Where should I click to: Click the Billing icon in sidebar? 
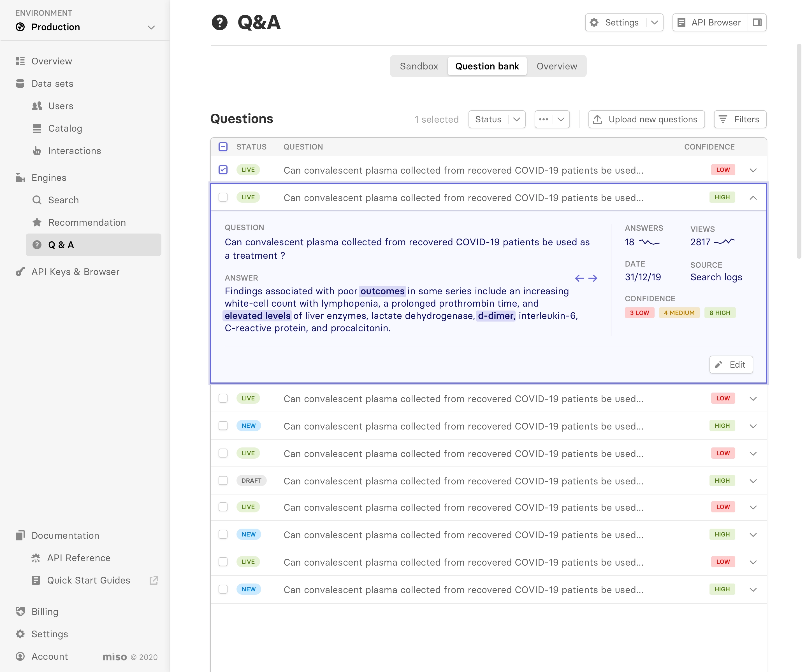[x=20, y=611]
